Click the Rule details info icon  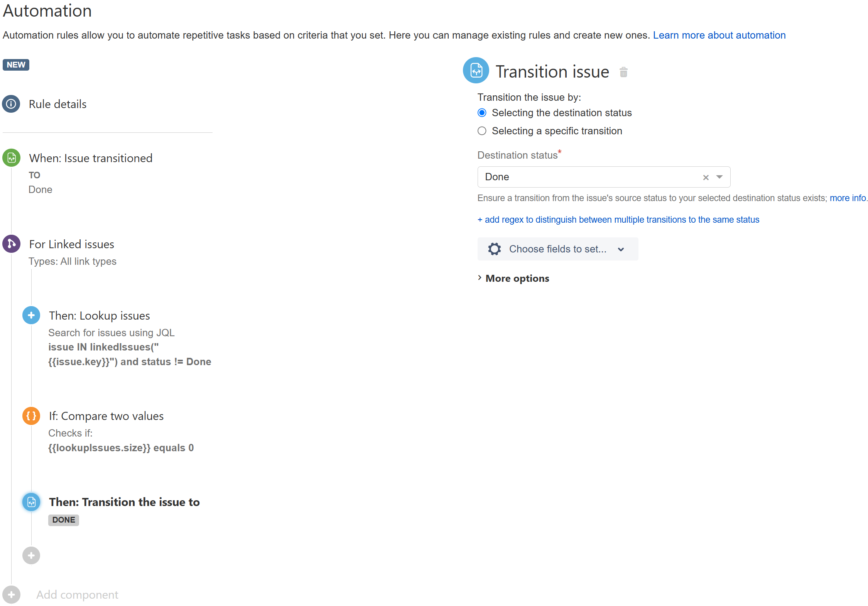pyautogui.click(x=11, y=104)
